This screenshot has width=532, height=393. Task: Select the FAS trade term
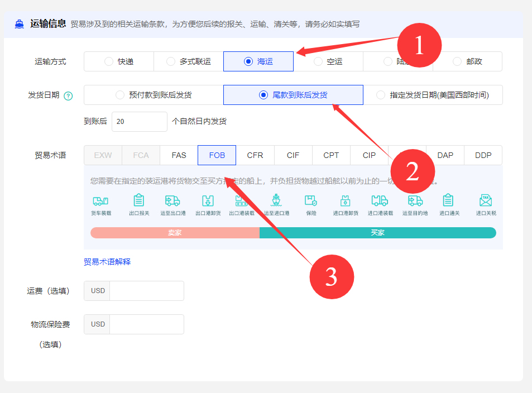[179, 155]
